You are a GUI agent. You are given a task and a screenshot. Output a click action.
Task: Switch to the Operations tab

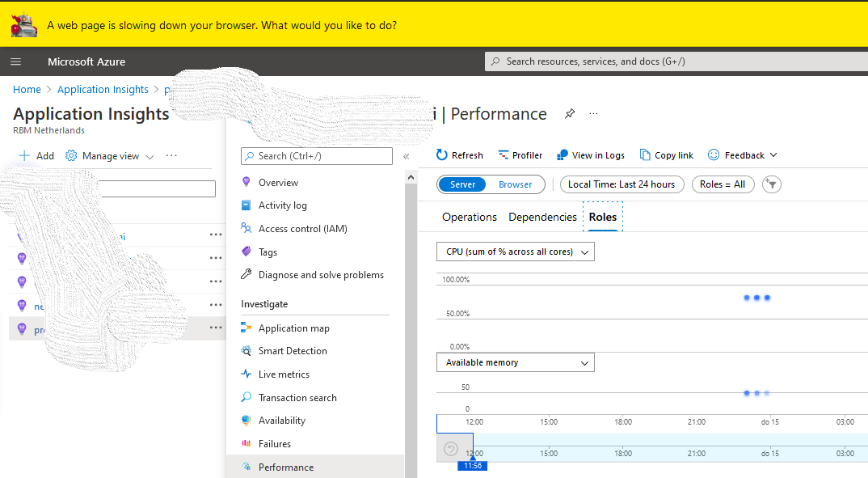click(470, 217)
